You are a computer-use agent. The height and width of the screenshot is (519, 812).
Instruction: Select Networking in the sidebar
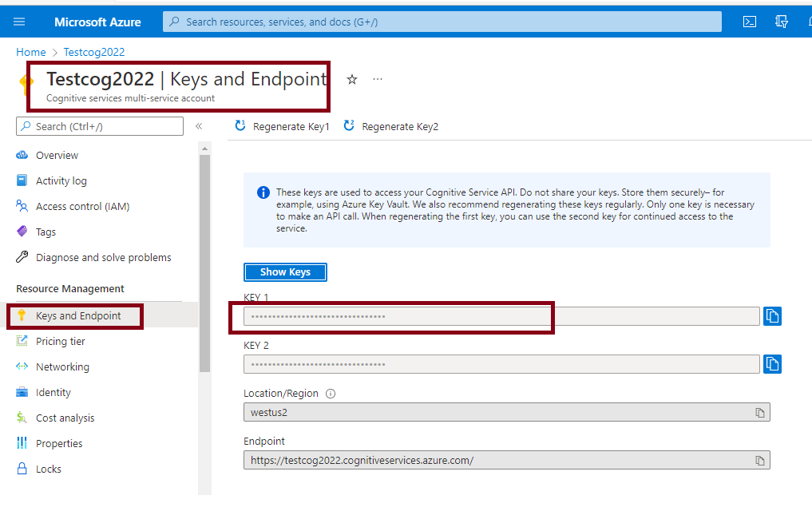(x=62, y=366)
